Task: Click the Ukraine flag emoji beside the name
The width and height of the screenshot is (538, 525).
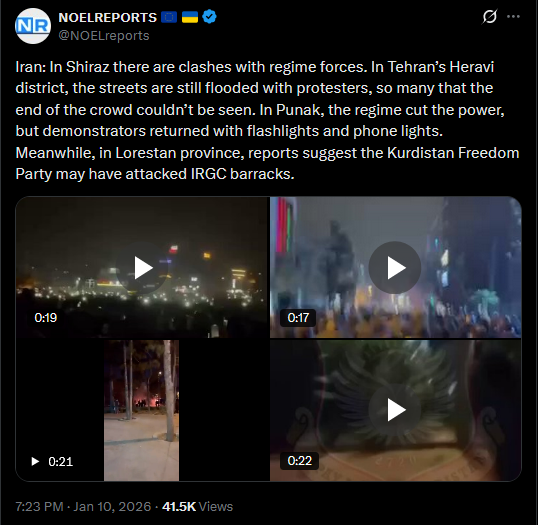Action: point(190,17)
